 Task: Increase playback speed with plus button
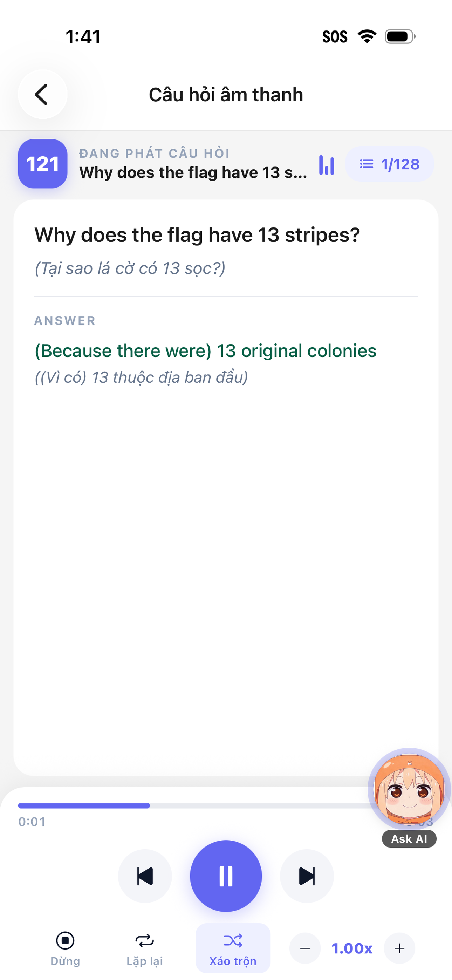coord(399,948)
